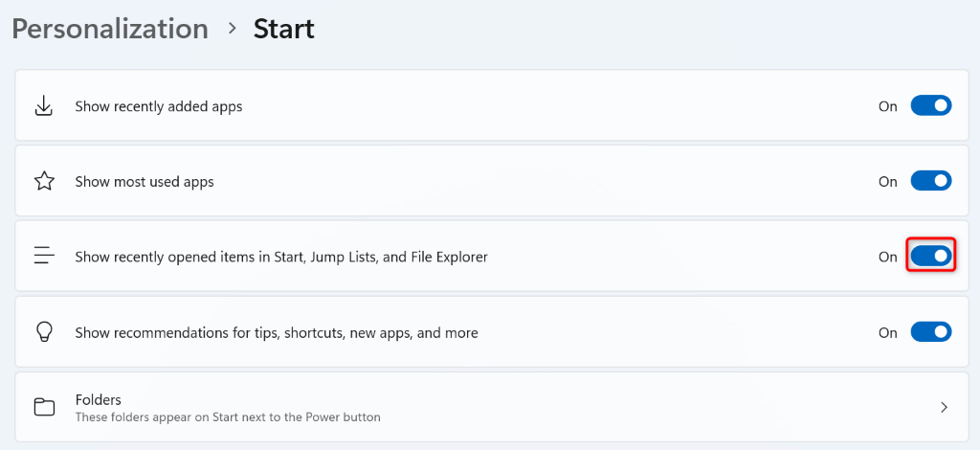Screen dimensions: 980x450
Task: Toggle off Show recently opened items switch
Action: 930,257
